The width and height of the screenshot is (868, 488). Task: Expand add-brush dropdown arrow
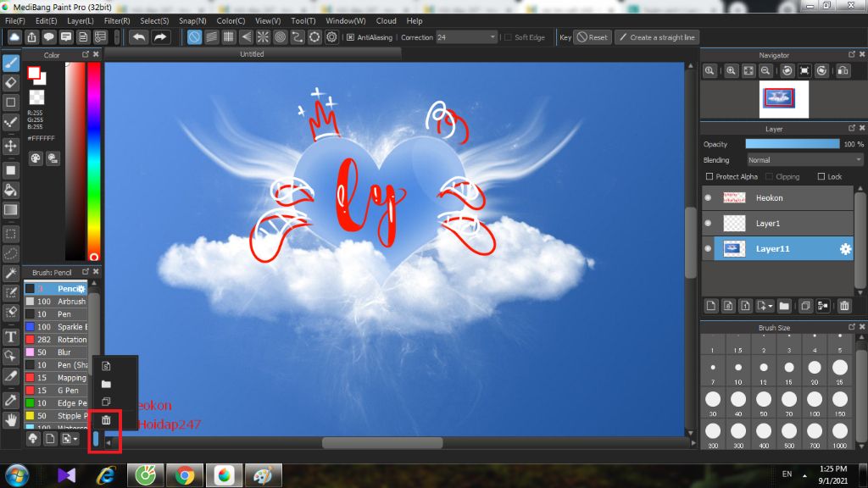(x=75, y=439)
